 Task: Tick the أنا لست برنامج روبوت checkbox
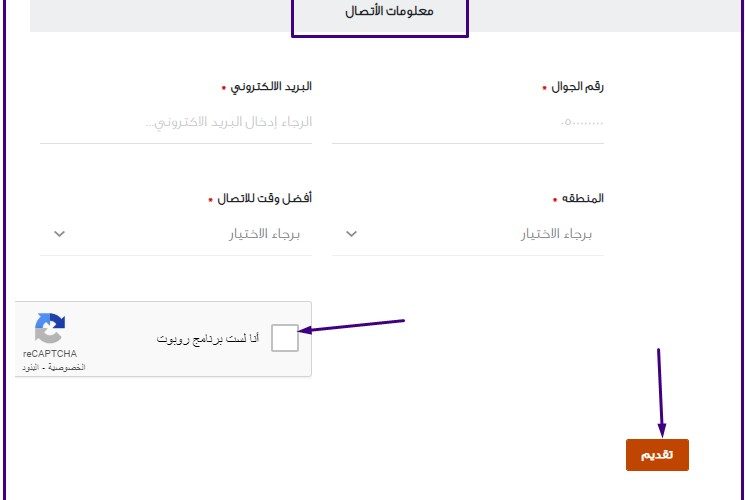point(285,338)
